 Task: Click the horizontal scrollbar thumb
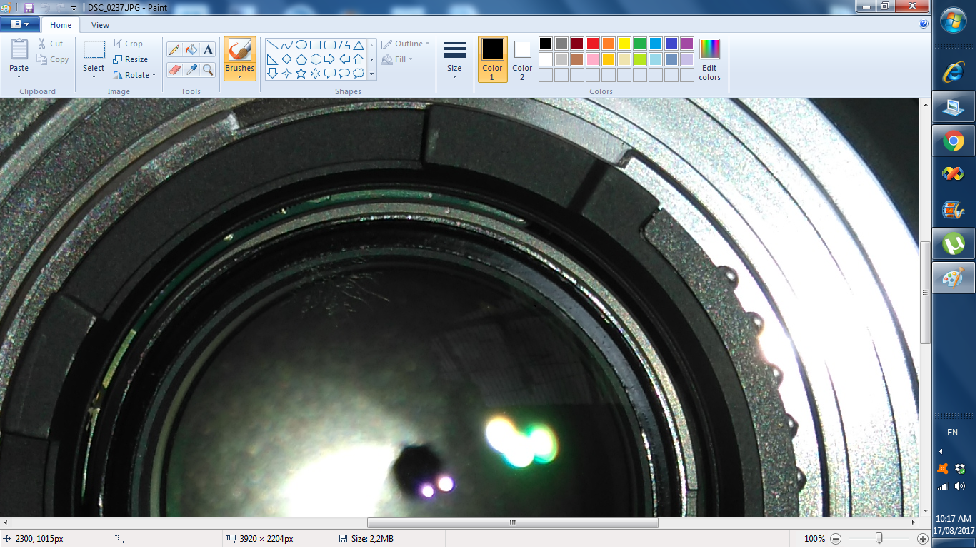pyautogui.click(x=513, y=523)
